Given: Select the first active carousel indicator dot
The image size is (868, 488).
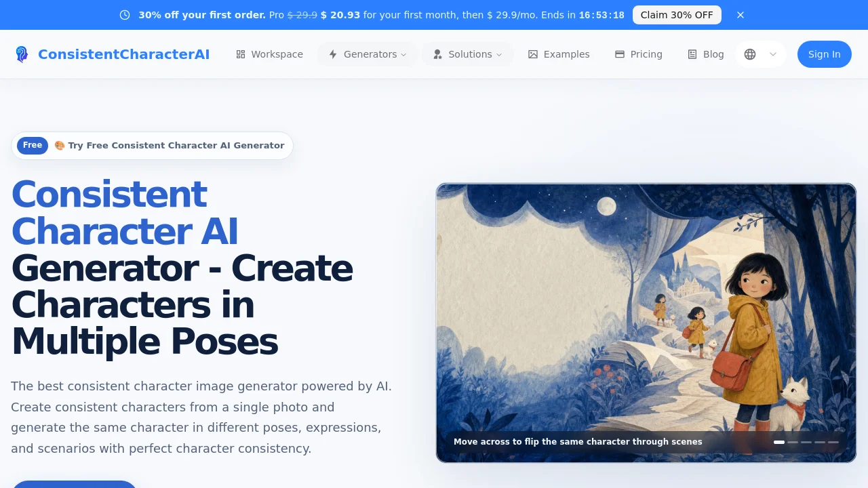Looking at the screenshot, I should point(779,442).
